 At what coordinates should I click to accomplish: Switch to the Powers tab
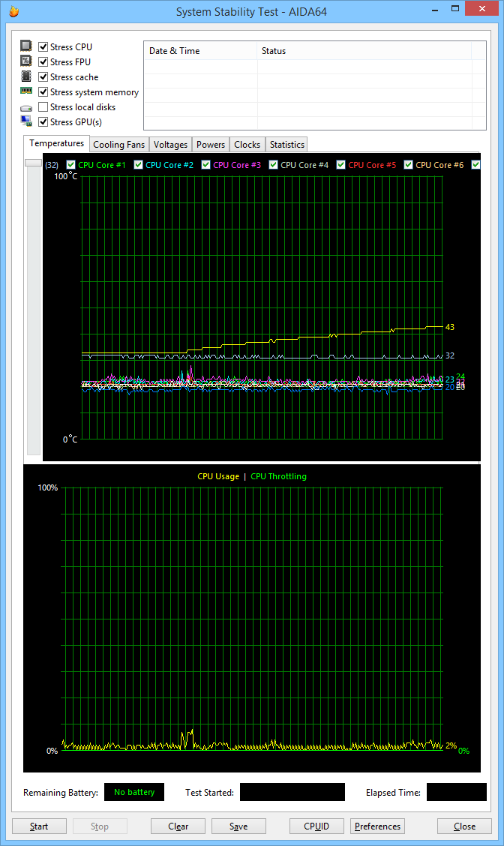211,145
